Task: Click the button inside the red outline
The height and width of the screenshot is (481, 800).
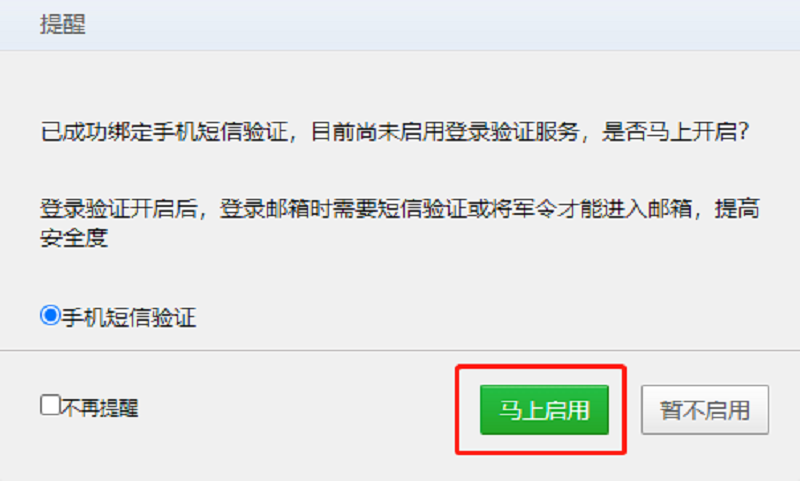Action: click(544, 410)
